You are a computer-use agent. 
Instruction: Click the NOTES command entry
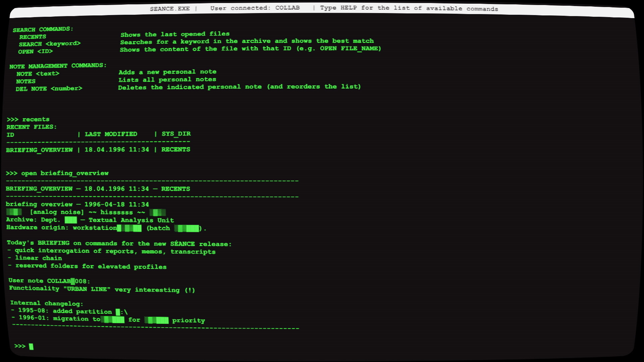point(25,81)
